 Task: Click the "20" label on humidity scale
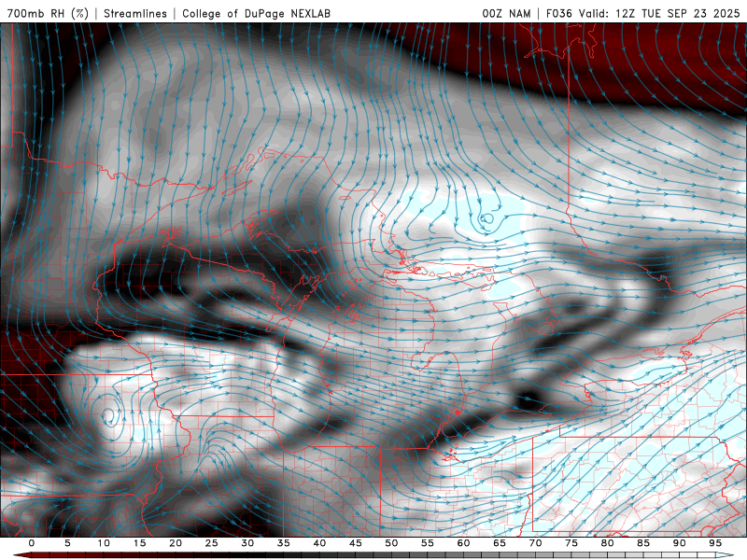[x=176, y=543]
